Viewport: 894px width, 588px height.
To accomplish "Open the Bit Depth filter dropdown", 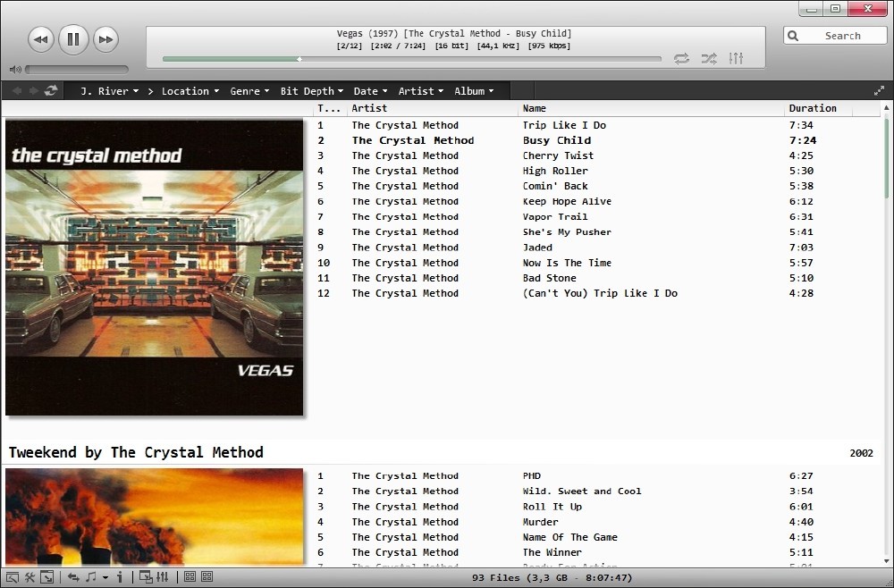I will 312,91.
